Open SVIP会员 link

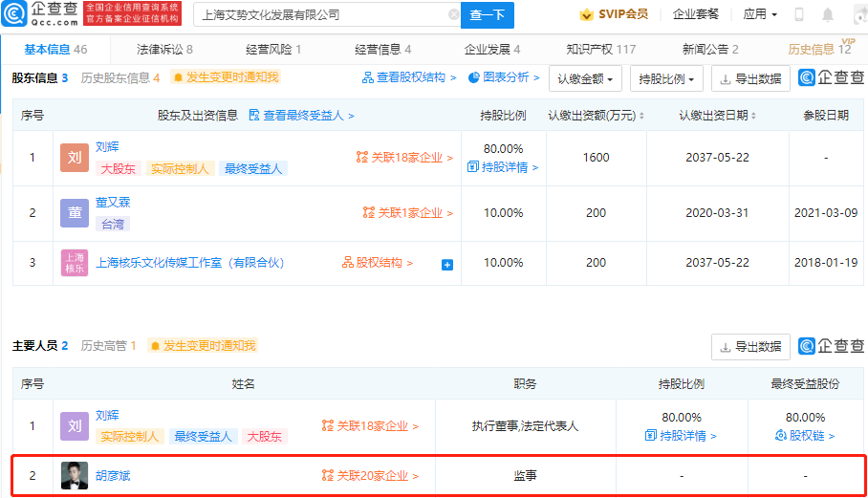point(623,14)
